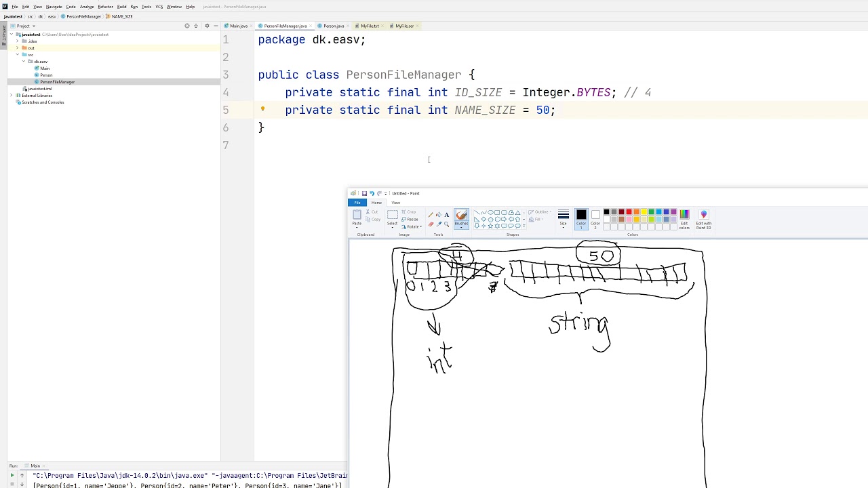Click the IntelliJ logo in the menu bar
The height and width of the screenshot is (488, 868).
(x=5, y=7)
